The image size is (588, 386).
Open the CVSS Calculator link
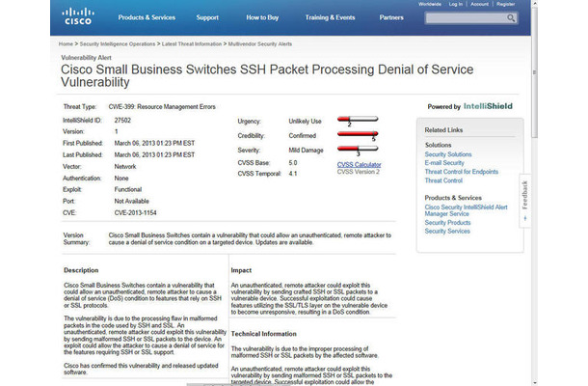[359, 164]
